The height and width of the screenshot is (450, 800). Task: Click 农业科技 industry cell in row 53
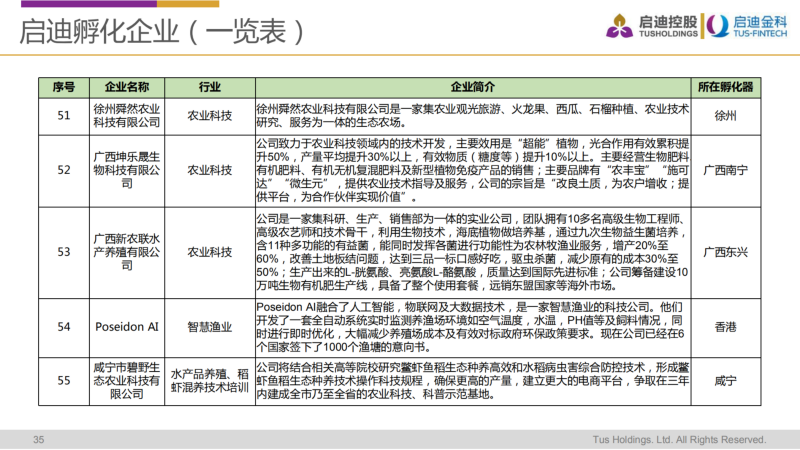tap(210, 252)
